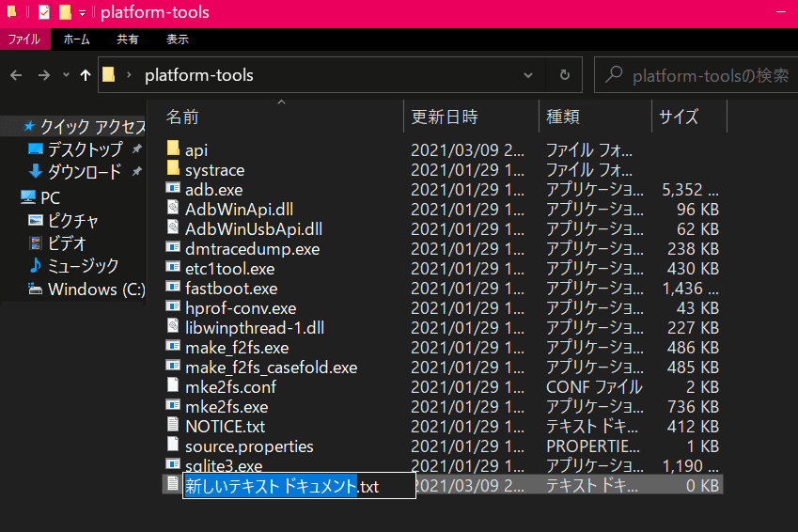Select the NOTICE.txt file icon

[x=173, y=425]
